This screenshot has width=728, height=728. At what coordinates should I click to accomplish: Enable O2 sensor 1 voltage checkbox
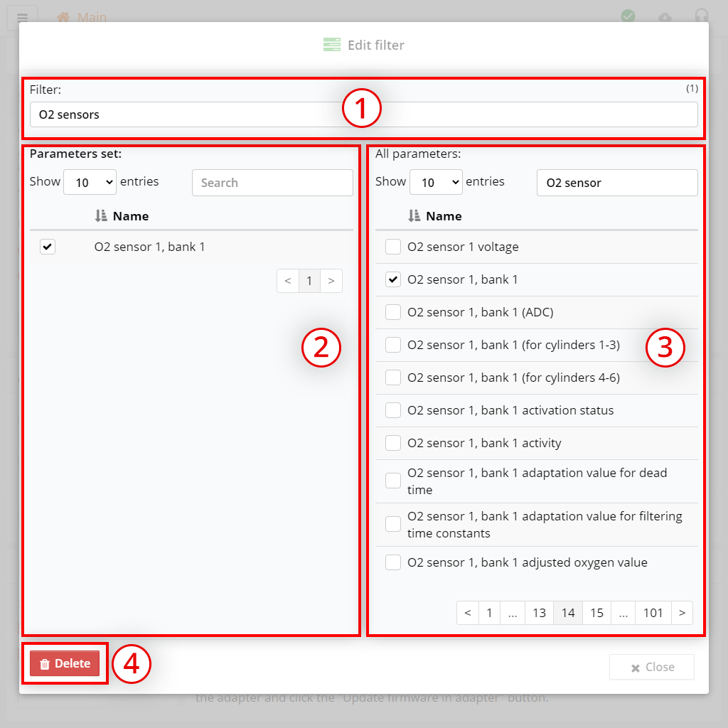pos(393,247)
